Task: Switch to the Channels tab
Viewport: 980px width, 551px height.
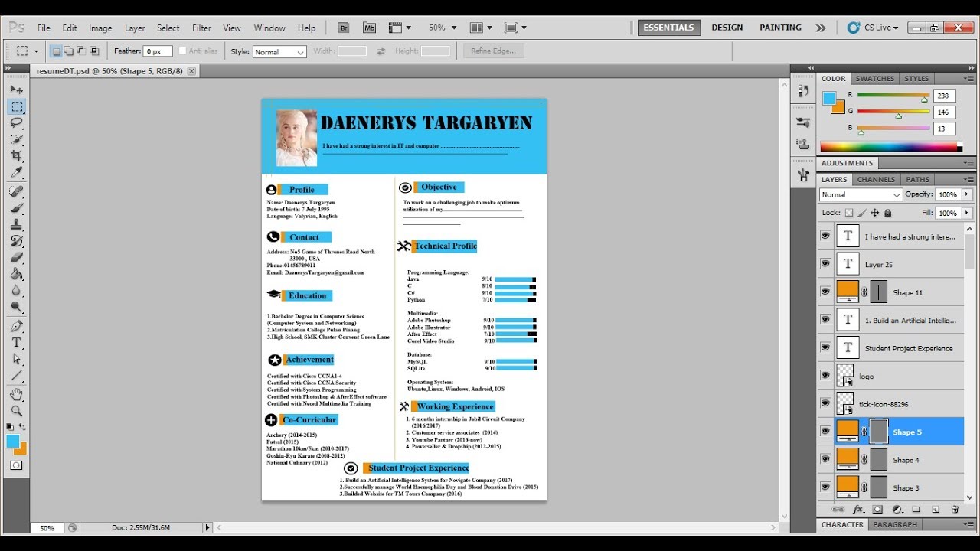Action: coord(875,178)
